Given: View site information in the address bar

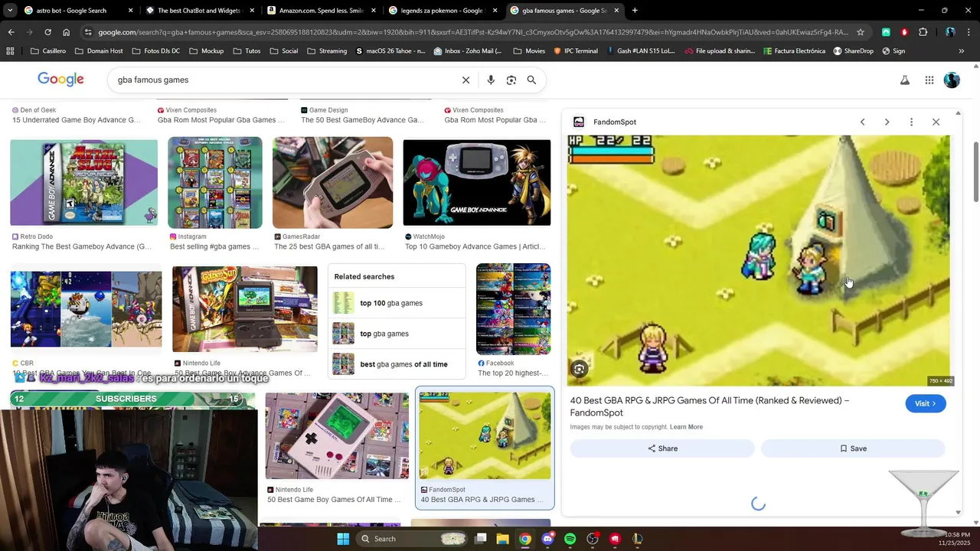Looking at the screenshot, I should coord(88,32).
